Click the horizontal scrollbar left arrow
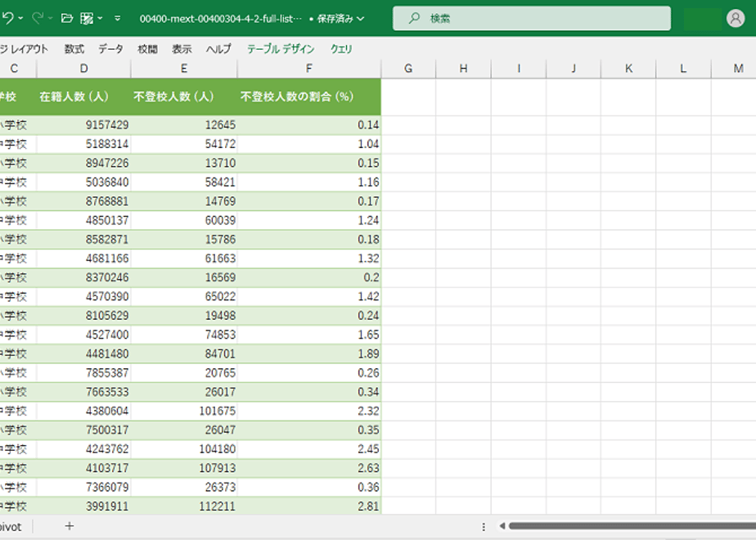 click(x=502, y=526)
